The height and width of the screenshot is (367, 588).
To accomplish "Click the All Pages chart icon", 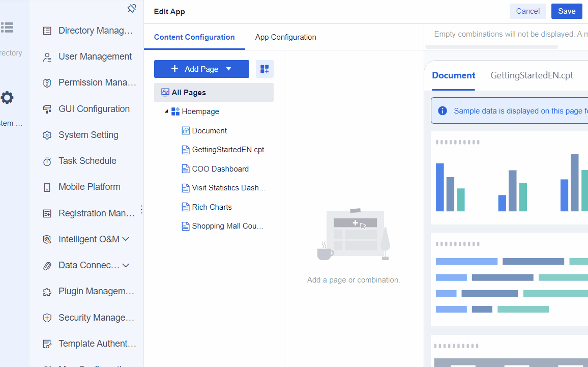I will tap(165, 92).
